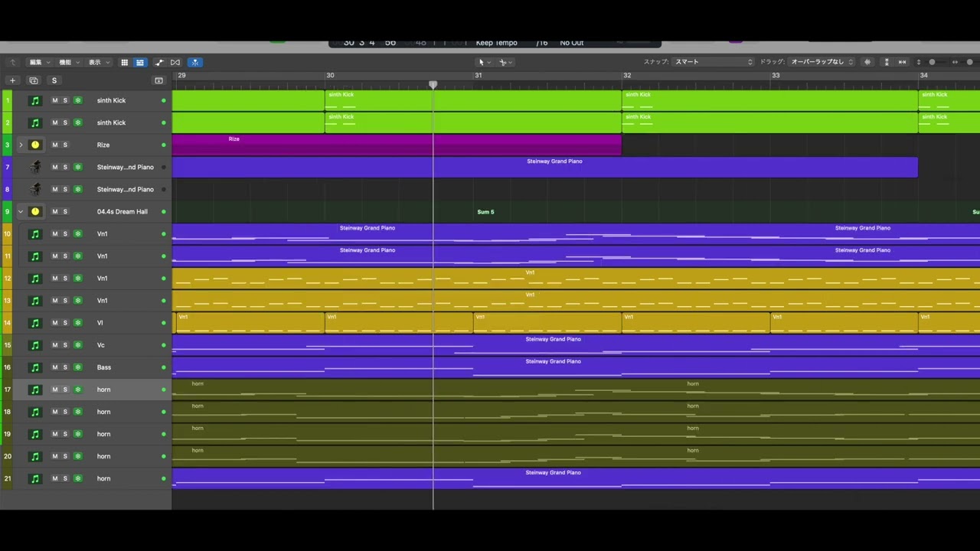
Task: Toggle the global solo S button in header
Action: pyautogui.click(x=54, y=80)
